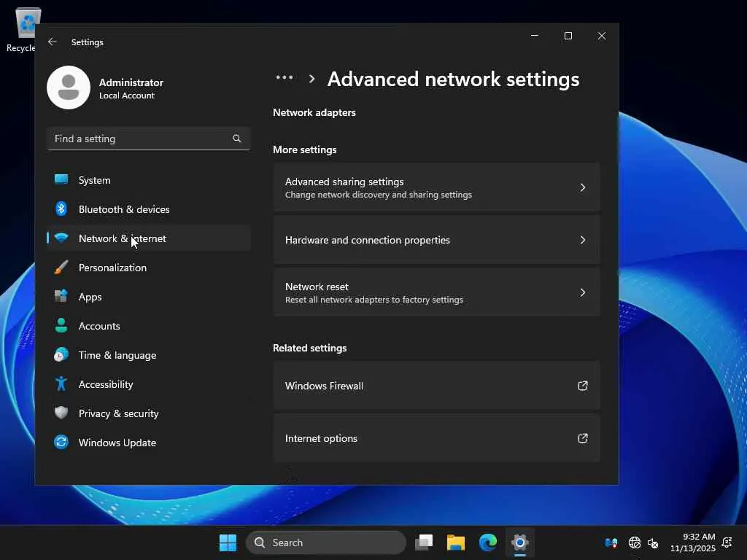Image resolution: width=747 pixels, height=560 pixels.
Task: Open Network reset
Action: (436, 292)
